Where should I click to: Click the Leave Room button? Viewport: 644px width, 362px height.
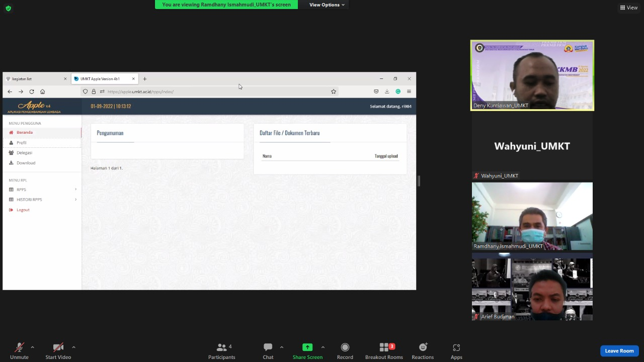coord(619,351)
